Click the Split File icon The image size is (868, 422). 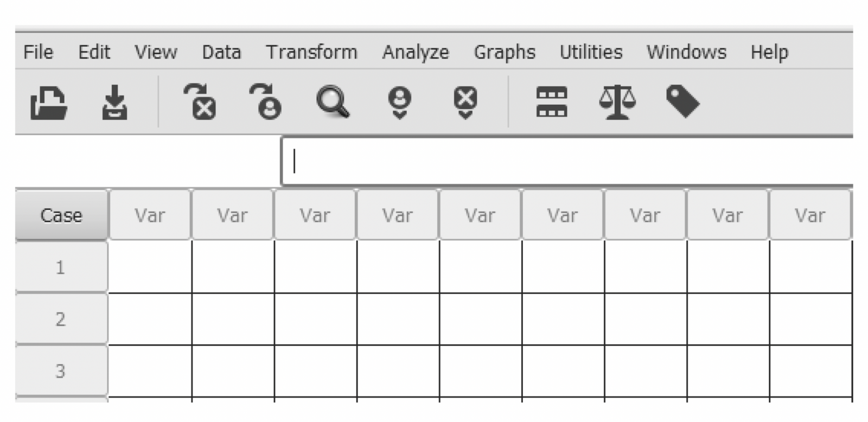tap(552, 102)
